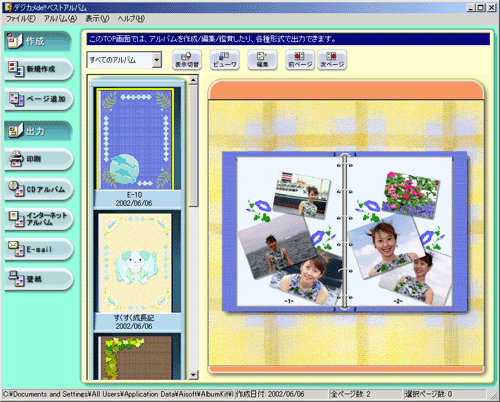Go to 次ページ next page

coord(332,60)
